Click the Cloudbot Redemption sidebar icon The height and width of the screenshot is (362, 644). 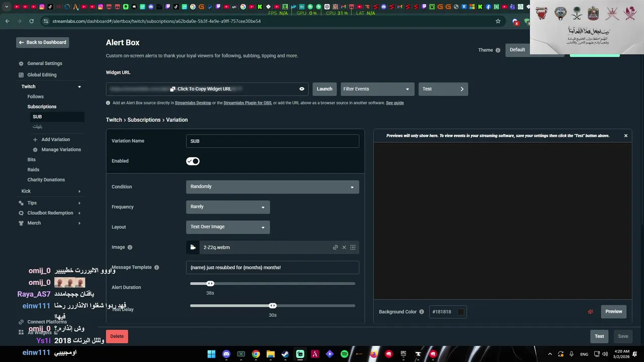[21, 213]
